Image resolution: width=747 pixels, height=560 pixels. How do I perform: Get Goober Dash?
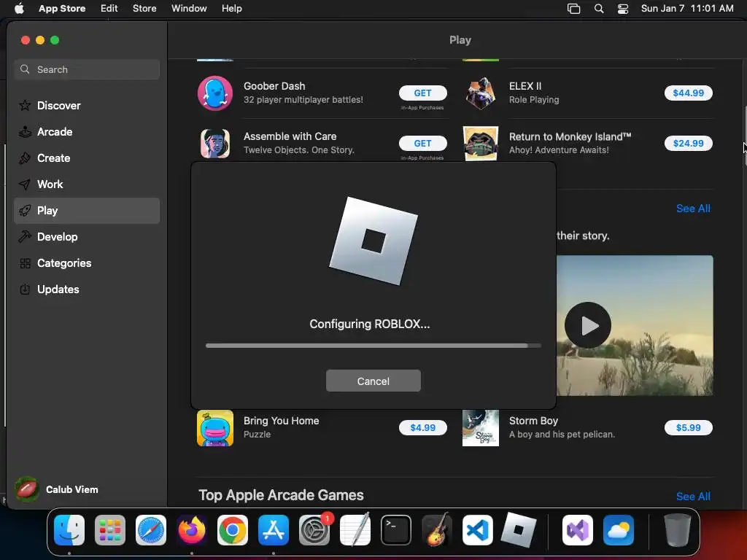(x=422, y=93)
